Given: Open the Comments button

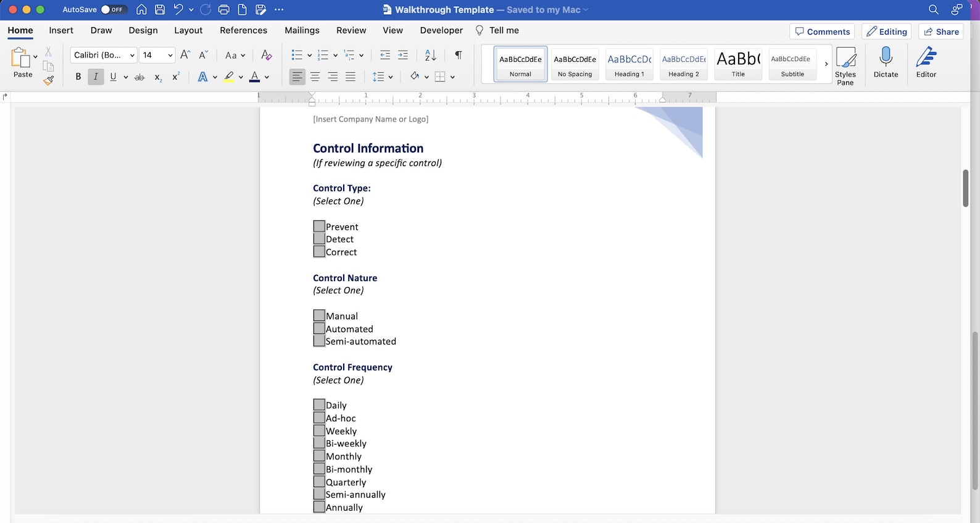Looking at the screenshot, I should point(822,31).
